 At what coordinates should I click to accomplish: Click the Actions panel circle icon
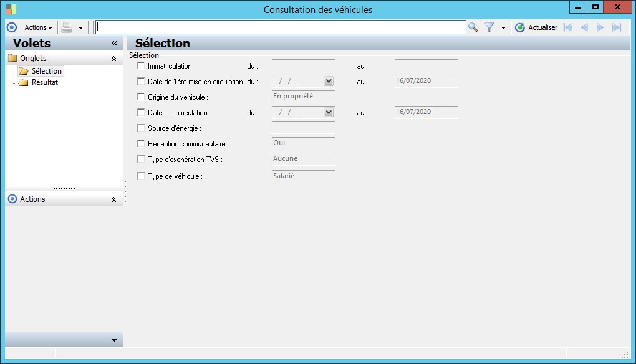pos(12,199)
